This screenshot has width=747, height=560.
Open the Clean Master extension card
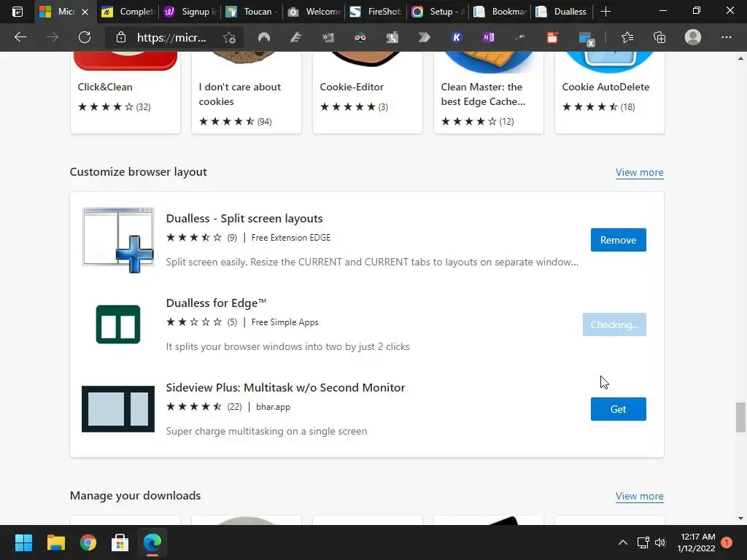click(x=488, y=93)
